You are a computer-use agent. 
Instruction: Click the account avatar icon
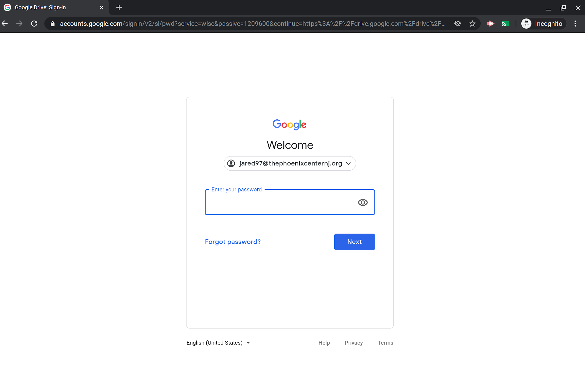click(232, 163)
